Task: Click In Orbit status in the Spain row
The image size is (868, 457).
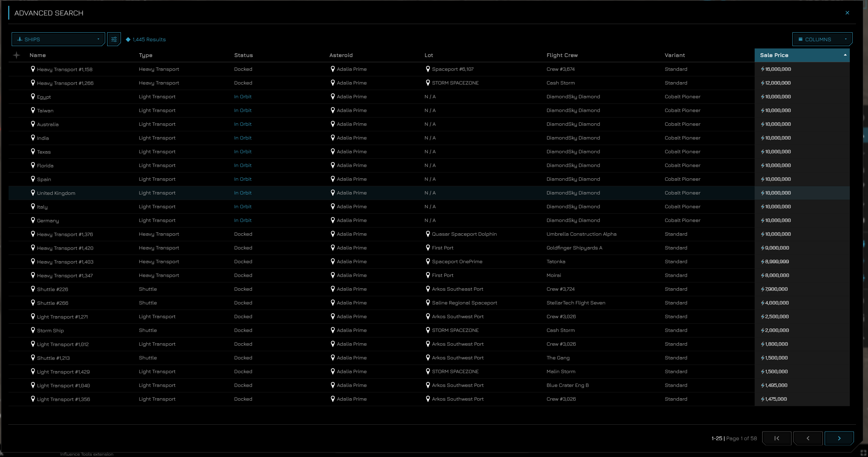Action: click(243, 179)
